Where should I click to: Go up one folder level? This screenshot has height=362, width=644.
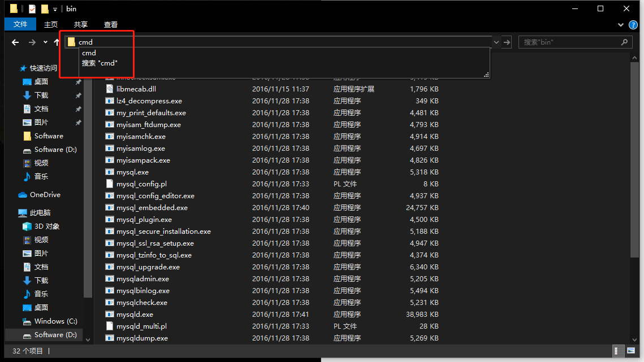(x=57, y=42)
